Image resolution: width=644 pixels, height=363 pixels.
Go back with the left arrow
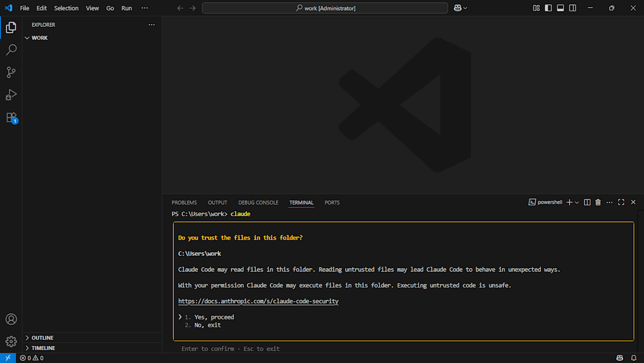pos(180,8)
